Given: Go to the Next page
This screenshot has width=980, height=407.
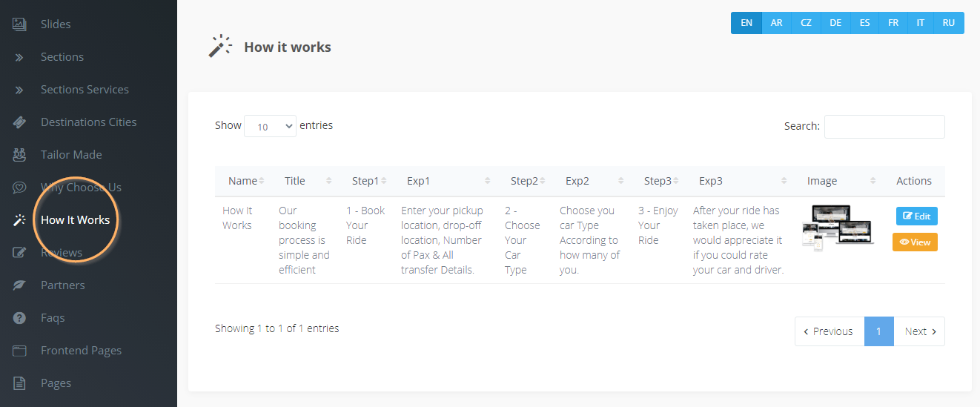Looking at the screenshot, I should [919, 331].
